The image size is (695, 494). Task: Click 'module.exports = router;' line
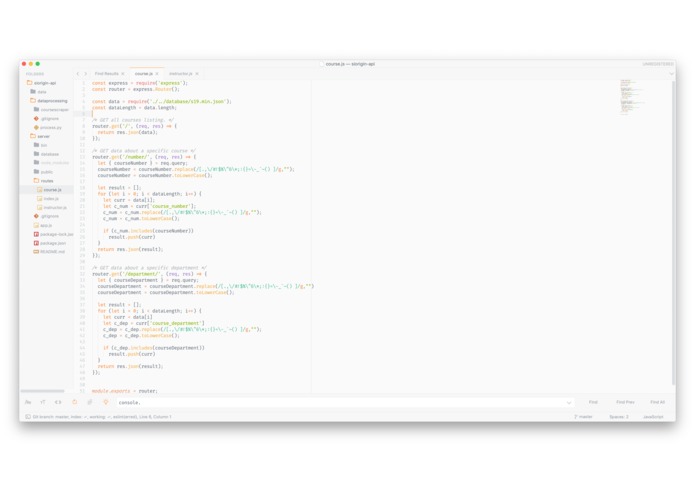124,391
